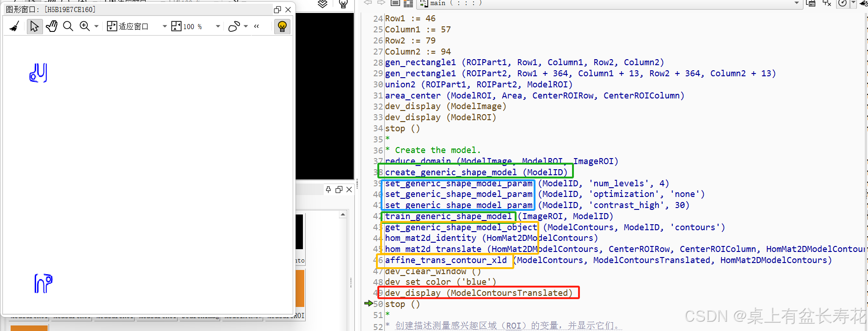Select the magnifier zoom tool

click(68, 26)
